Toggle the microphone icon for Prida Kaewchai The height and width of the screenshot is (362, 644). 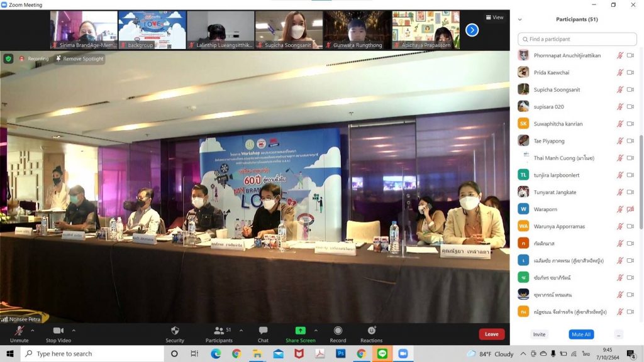(x=619, y=72)
